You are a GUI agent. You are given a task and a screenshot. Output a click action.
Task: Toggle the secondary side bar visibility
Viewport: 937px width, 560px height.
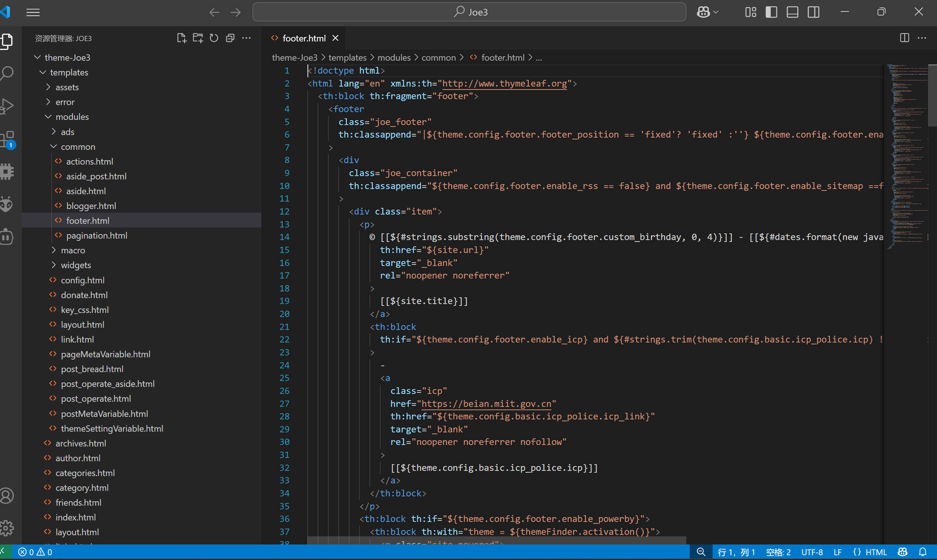(x=813, y=12)
